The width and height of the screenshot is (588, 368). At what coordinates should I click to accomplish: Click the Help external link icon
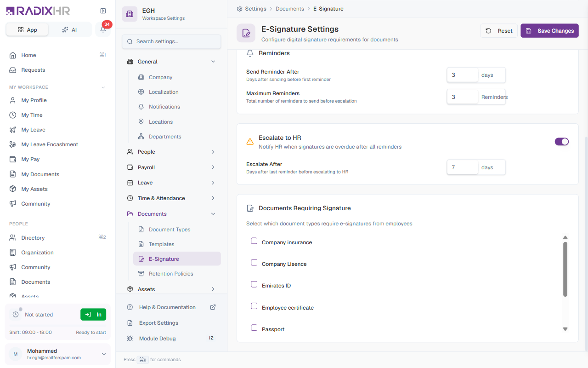click(213, 307)
